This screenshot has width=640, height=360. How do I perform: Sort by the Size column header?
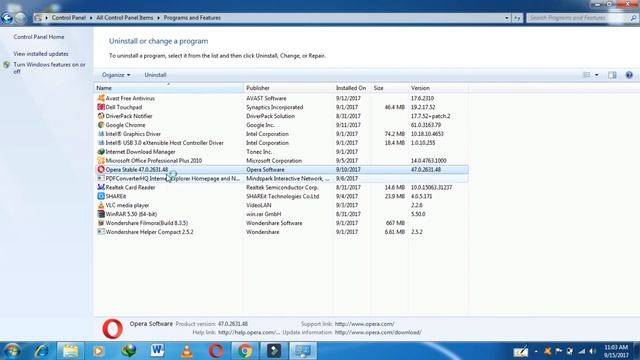(x=389, y=88)
